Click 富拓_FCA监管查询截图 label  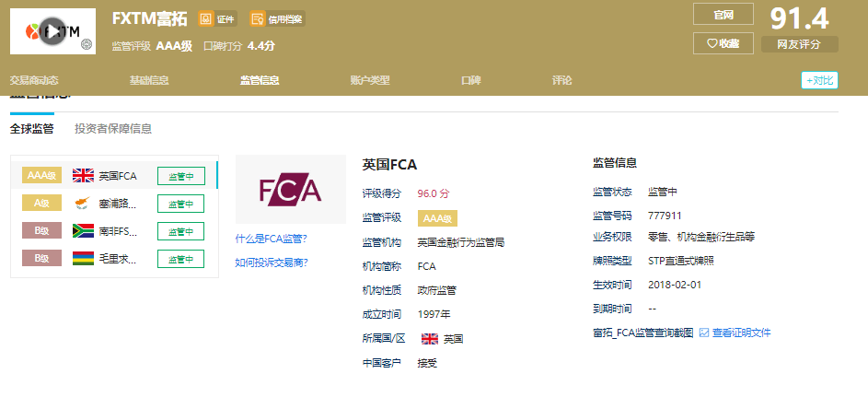(642, 333)
